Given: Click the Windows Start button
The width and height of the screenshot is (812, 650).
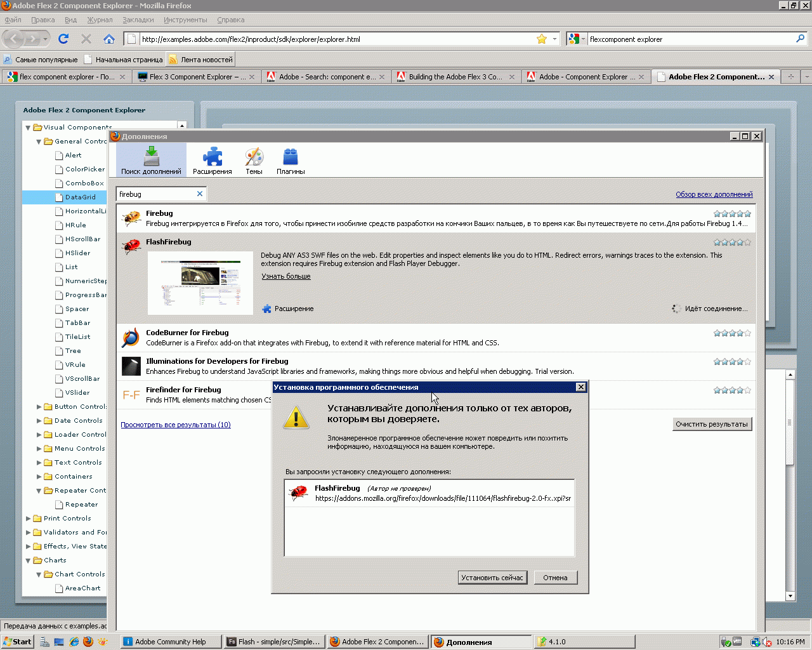Looking at the screenshot, I should pyautogui.click(x=17, y=642).
